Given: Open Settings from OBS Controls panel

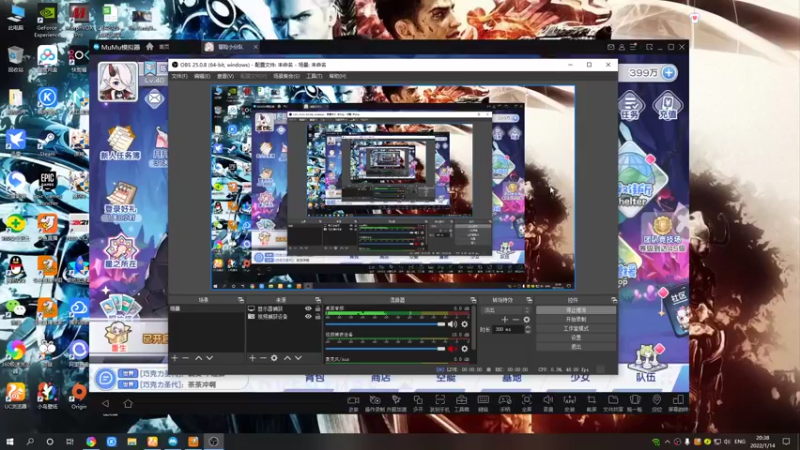Looking at the screenshot, I should 576,338.
